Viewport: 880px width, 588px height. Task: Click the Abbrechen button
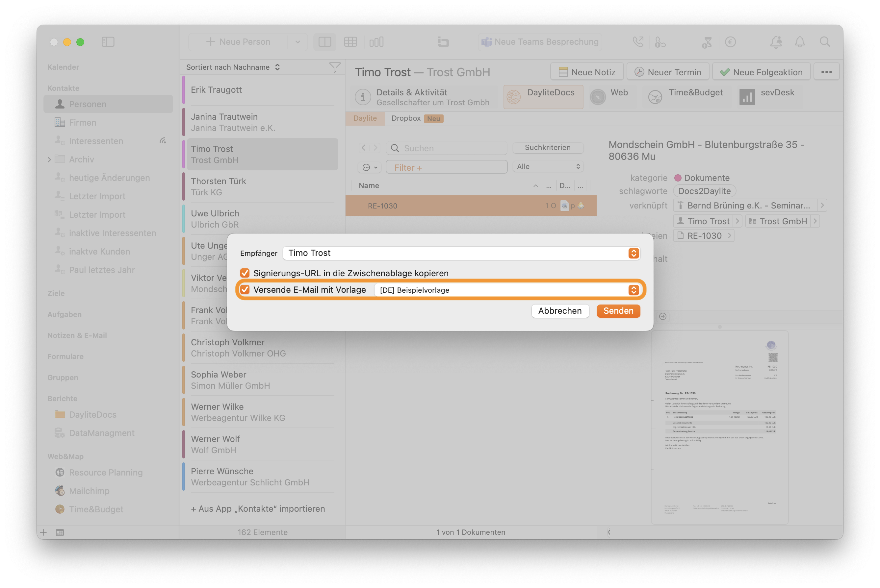coord(560,311)
